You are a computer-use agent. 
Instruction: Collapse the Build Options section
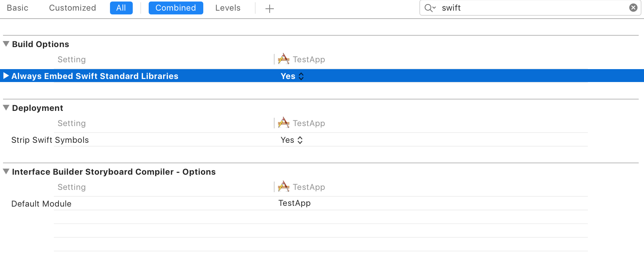pyautogui.click(x=6, y=44)
